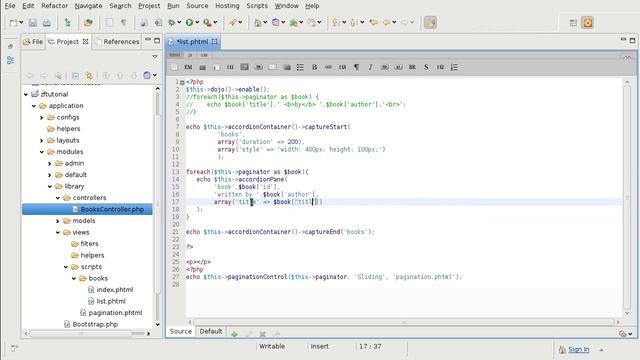
Task: Toggle block selection mode in main toolbar
Action: [109, 23]
